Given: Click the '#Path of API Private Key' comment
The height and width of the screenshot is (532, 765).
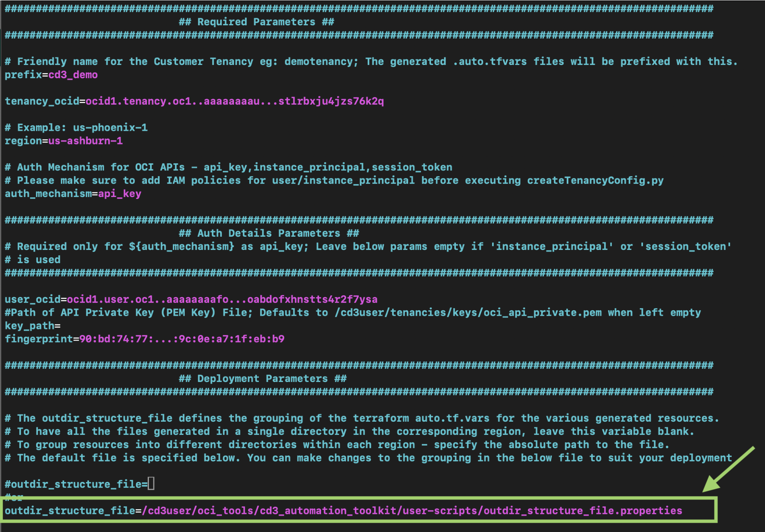Looking at the screenshot, I should [x=79, y=313].
